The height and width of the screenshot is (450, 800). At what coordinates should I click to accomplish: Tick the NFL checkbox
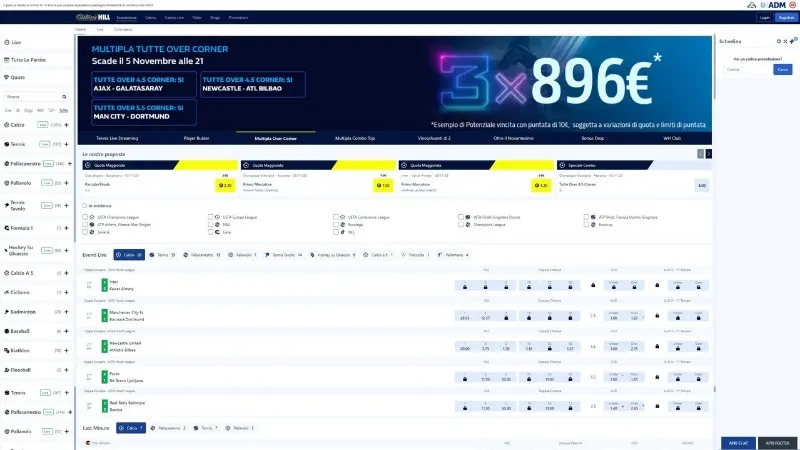click(336, 232)
